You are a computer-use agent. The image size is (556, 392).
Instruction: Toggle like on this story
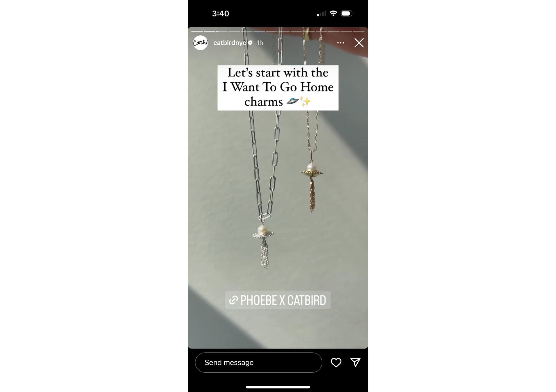pos(336,362)
